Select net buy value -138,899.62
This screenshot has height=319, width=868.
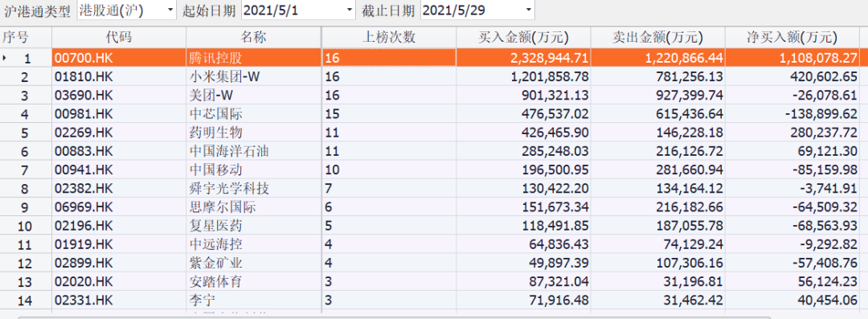pyautogui.click(x=792, y=114)
